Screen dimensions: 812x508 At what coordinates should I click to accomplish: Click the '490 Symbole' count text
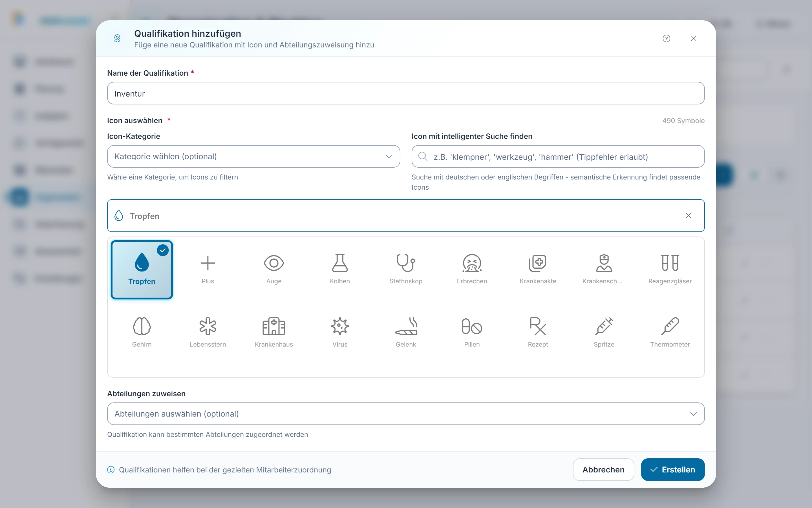[x=683, y=121]
